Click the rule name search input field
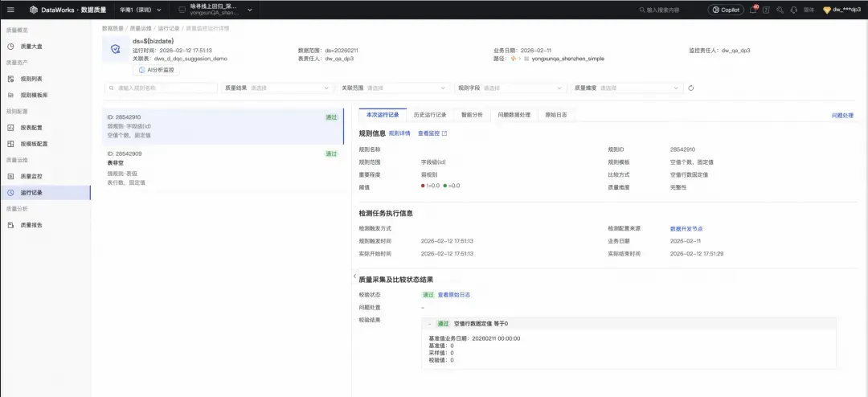Screen dimensions: 868x397 (x=161, y=88)
